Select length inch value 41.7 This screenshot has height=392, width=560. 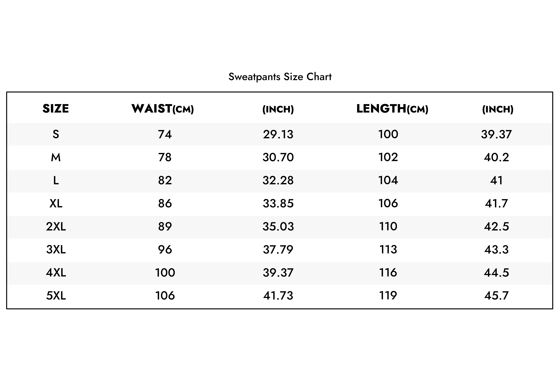497,203
